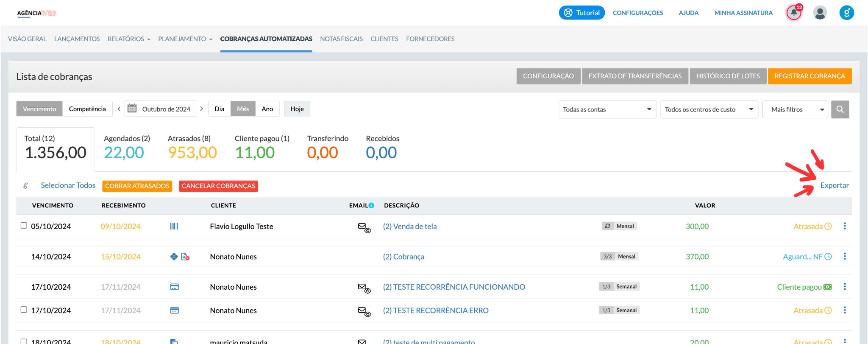Click the Registrar Cobrança button

(x=810, y=76)
